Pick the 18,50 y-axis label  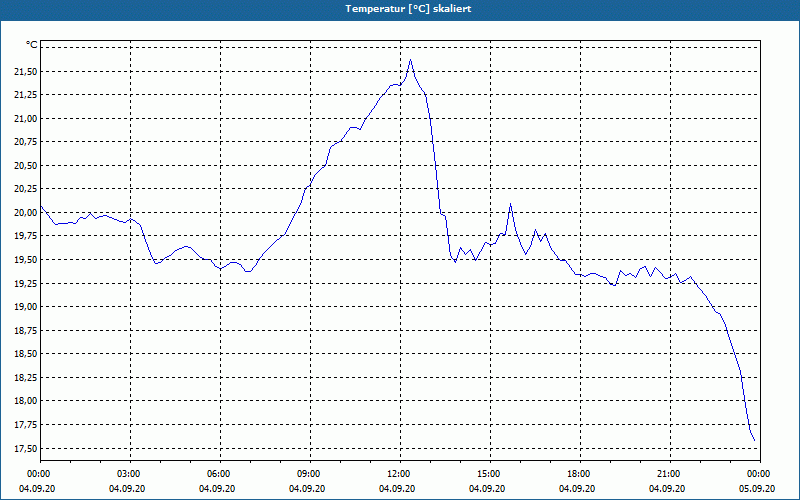[26, 354]
